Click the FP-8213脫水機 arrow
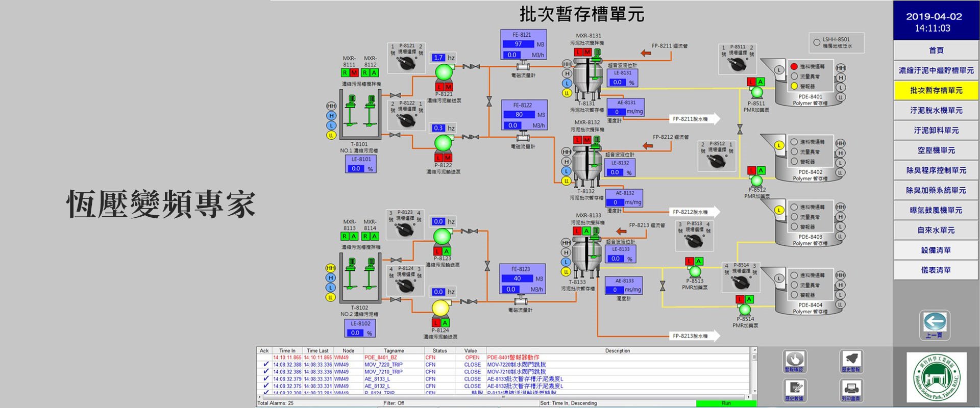The image size is (980, 408). (695, 336)
